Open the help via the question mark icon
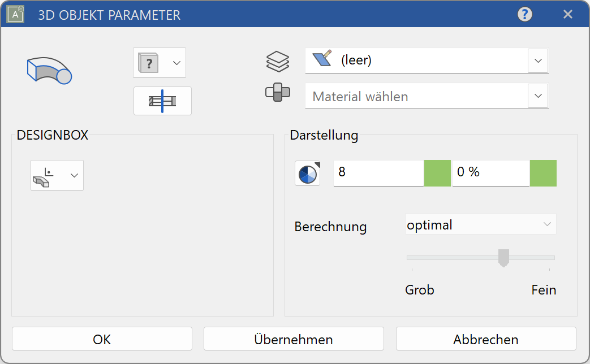 click(x=524, y=14)
